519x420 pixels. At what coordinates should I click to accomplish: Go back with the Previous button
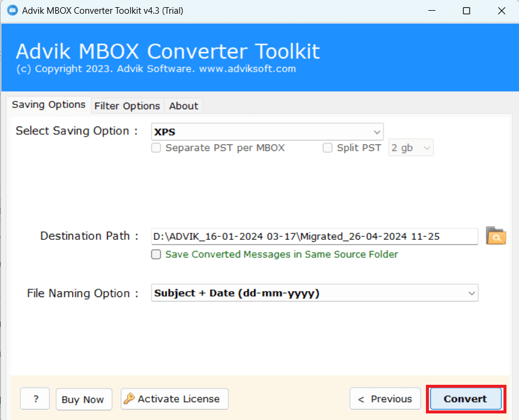(x=385, y=399)
